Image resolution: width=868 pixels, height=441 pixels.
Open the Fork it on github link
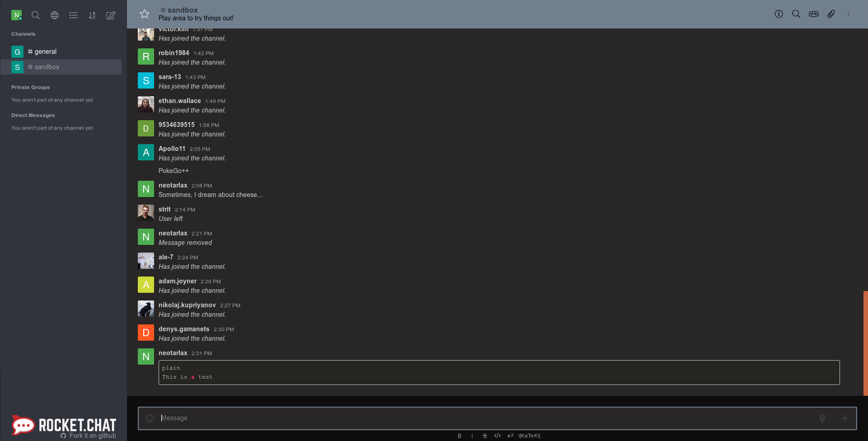89,435
